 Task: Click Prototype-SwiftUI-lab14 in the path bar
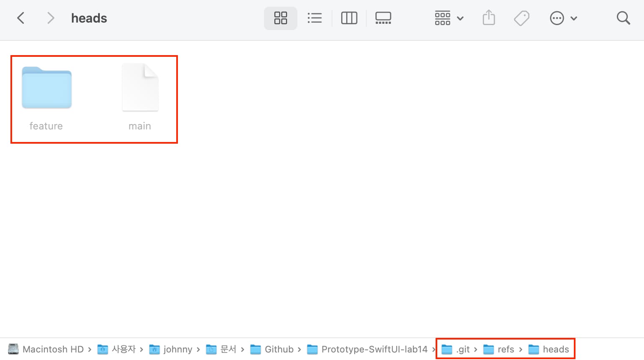tap(367, 349)
